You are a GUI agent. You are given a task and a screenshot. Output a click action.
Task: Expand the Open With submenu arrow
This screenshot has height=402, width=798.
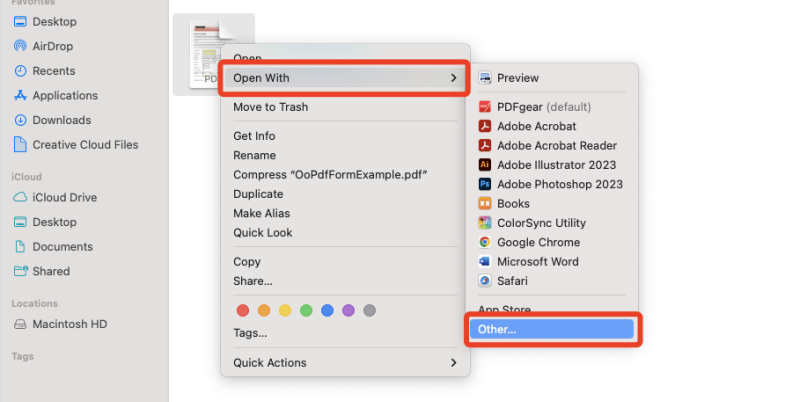(453, 78)
